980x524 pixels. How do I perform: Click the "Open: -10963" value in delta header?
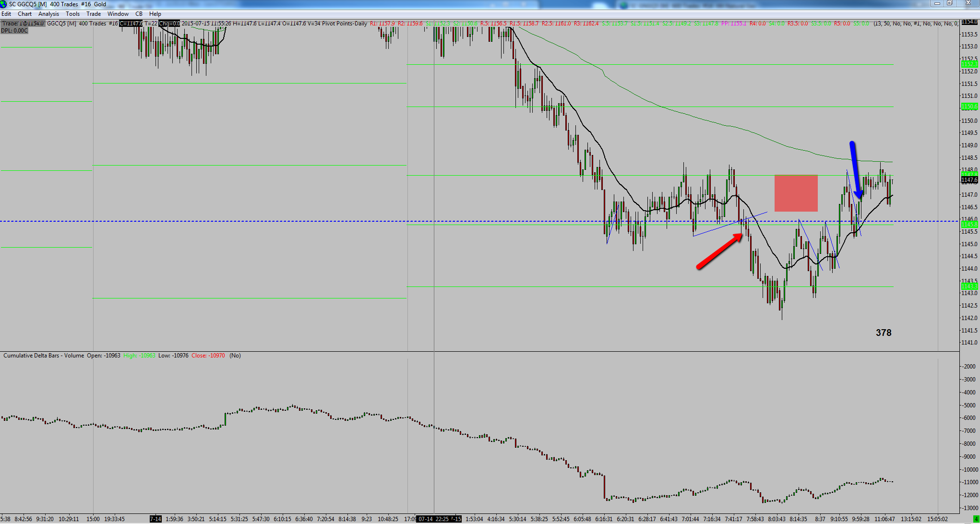[104, 356]
